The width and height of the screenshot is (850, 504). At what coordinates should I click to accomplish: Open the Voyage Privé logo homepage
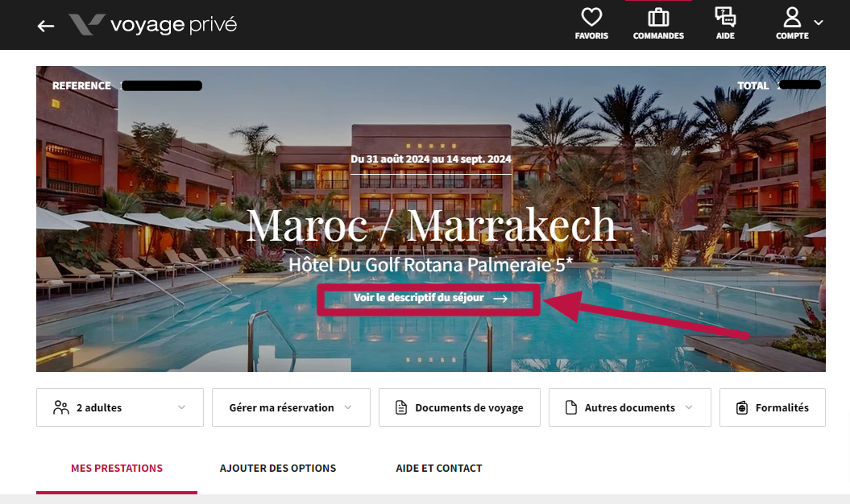pyautogui.click(x=153, y=25)
